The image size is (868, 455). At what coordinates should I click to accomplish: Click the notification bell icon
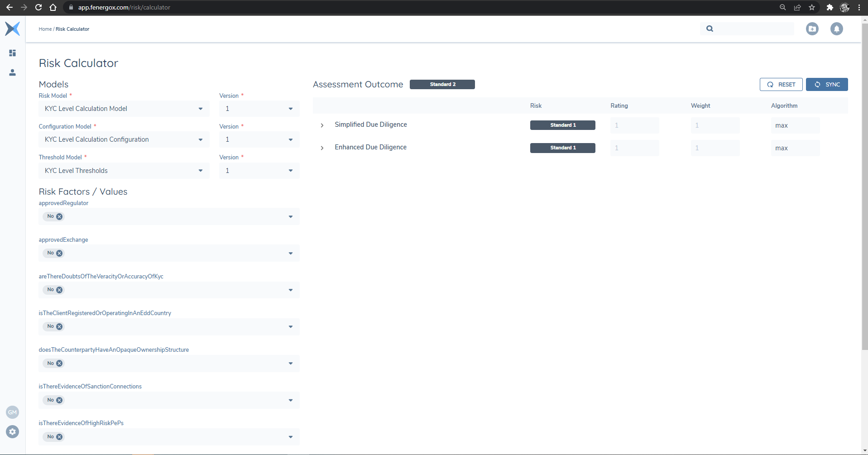pyautogui.click(x=836, y=29)
